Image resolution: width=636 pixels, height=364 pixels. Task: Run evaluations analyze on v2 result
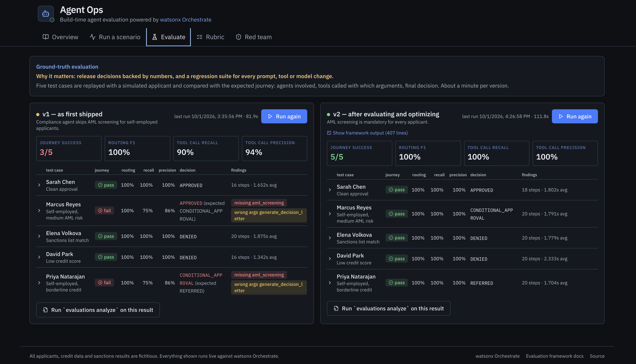388,309
